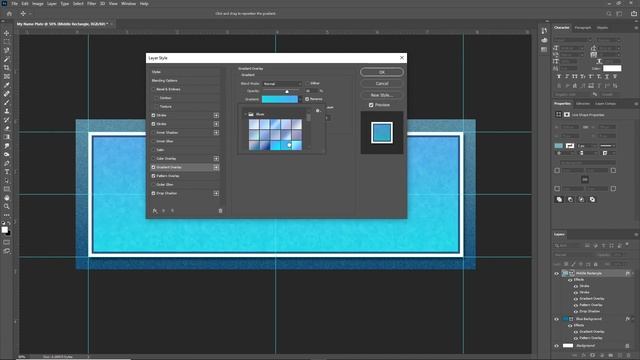Select the Rectangular Marquee tool
Viewport: 640px width, 360px height.
(7, 42)
